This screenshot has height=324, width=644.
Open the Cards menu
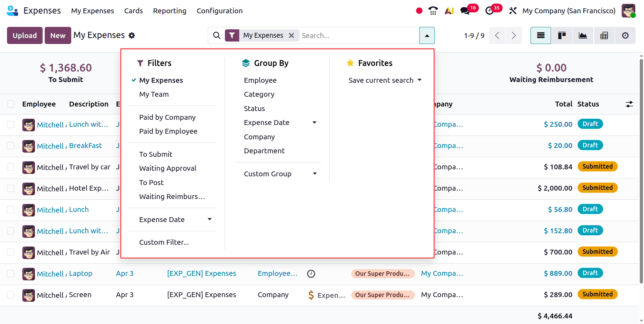pyautogui.click(x=133, y=11)
